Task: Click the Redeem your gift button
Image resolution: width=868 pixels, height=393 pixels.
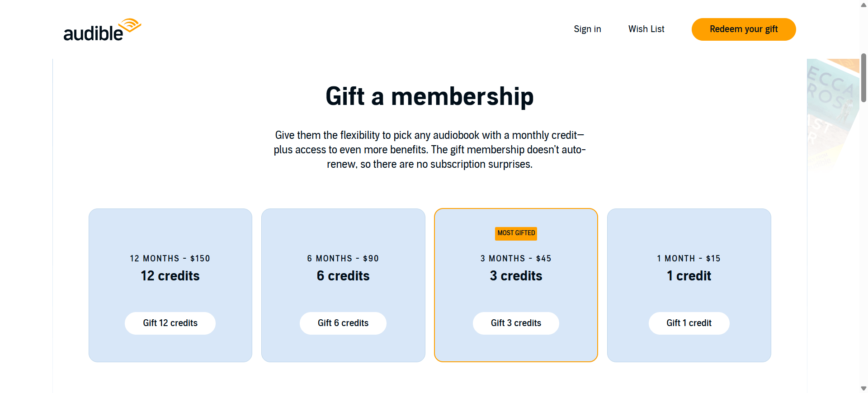Action: click(744, 29)
